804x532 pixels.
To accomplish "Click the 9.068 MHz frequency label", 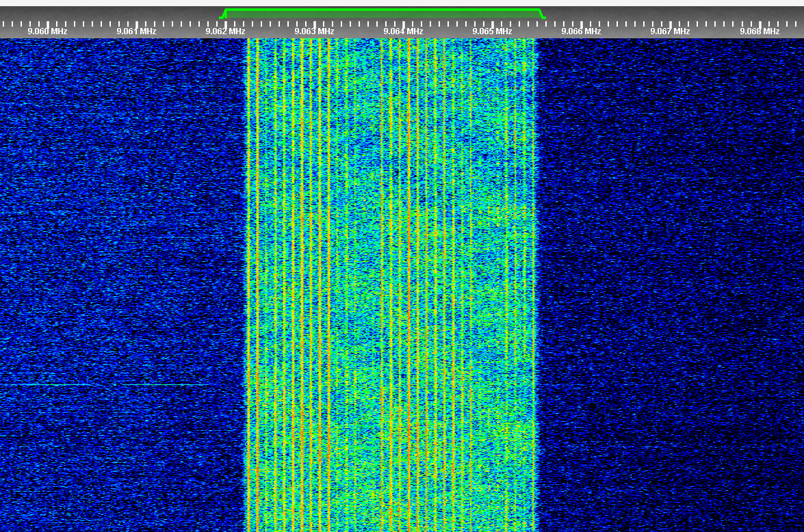I will pos(760,31).
